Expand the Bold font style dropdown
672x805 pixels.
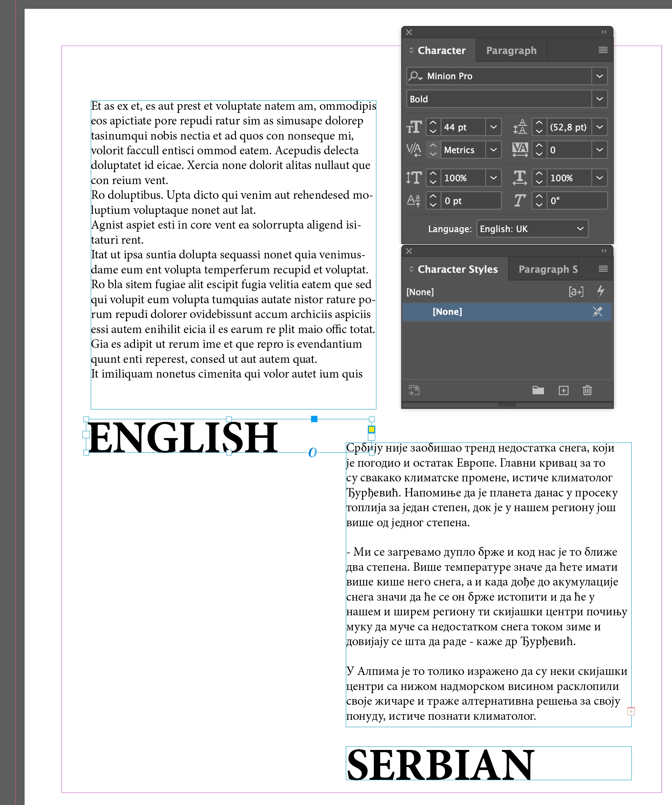599,99
